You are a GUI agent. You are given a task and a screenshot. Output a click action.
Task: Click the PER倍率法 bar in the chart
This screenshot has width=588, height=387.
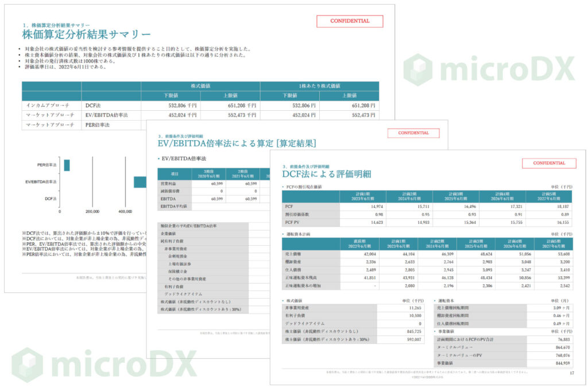tap(67, 165)
